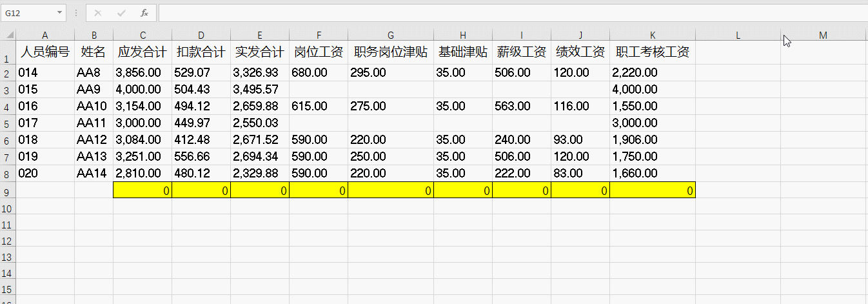
Task: Select column G header
Action: pyautogui.click(x=391, y=35)
